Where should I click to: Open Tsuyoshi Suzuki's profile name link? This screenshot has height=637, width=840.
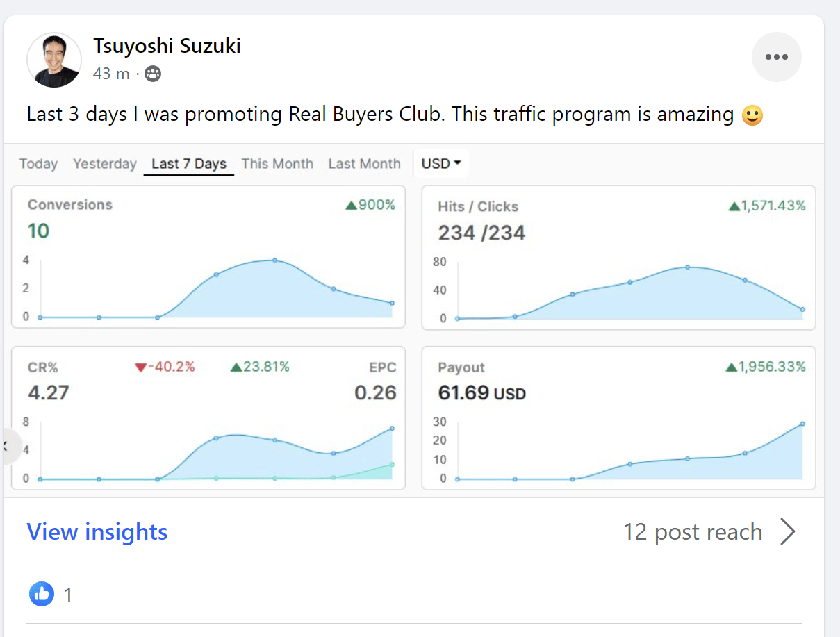click(x=167, y=46)
